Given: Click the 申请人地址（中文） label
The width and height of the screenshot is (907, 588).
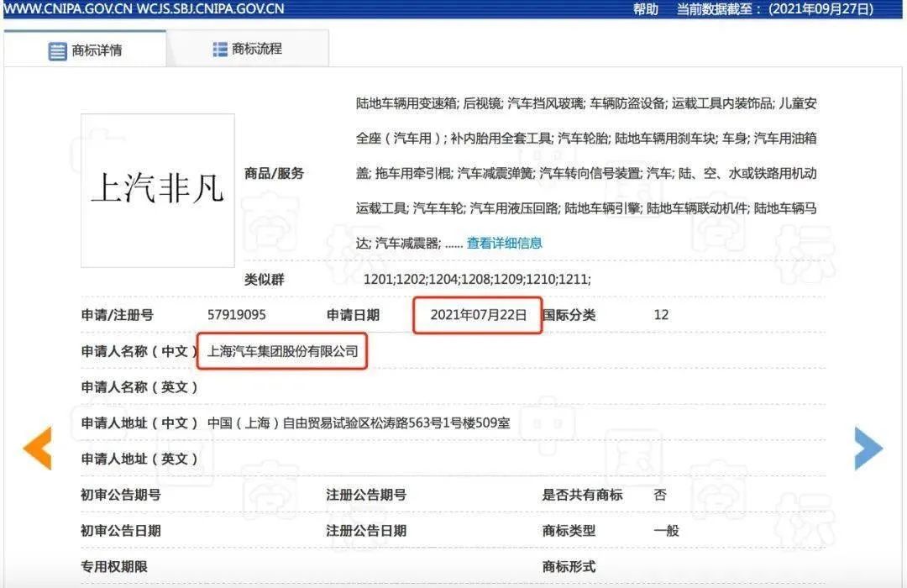Looking at the screenshot, I should pyautogui.click(x=139, y=423).
